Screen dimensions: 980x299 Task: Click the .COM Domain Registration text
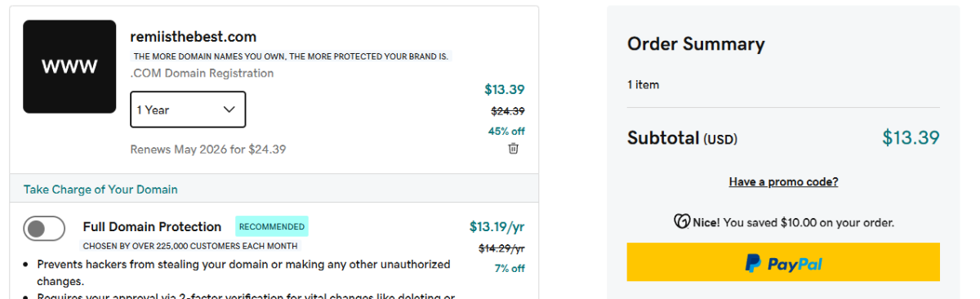[x=202, y=74]
